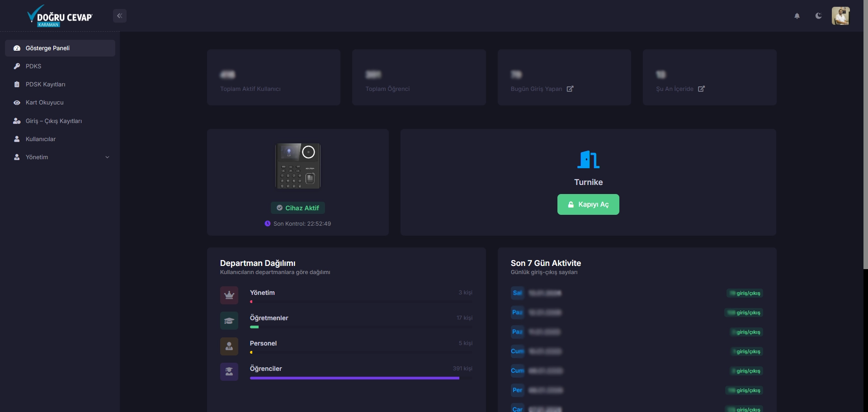
Task: Click the Kullanıcılar user icon
Action: [x=17, y=139]
